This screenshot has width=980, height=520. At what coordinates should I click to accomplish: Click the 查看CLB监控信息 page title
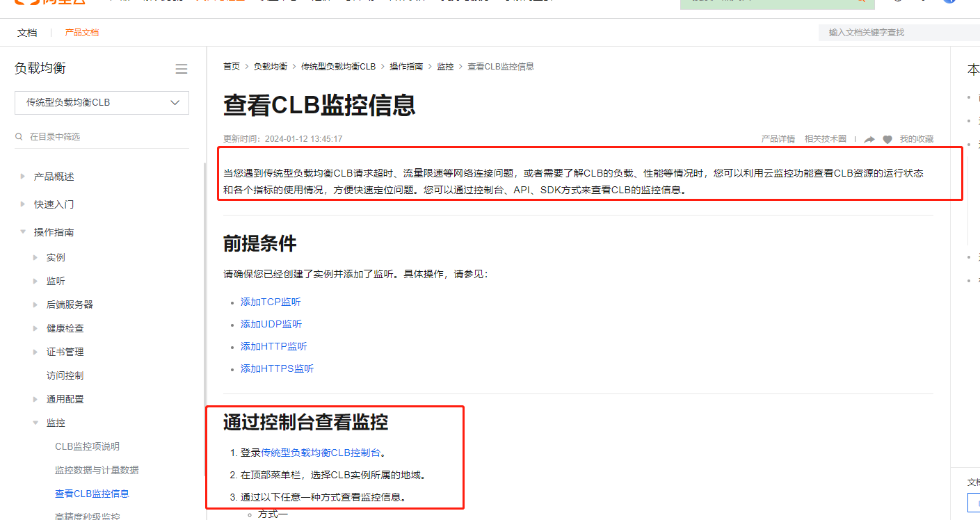pyautogui.click(x=319, y=105)
